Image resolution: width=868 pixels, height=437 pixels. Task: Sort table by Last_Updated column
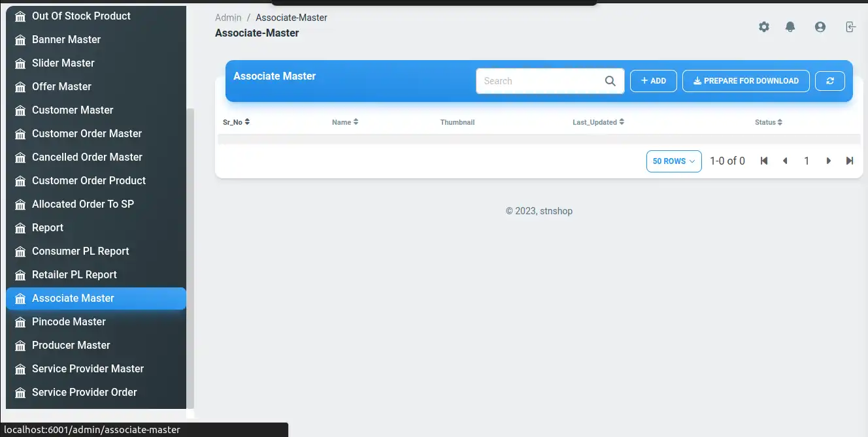point(598,122)
